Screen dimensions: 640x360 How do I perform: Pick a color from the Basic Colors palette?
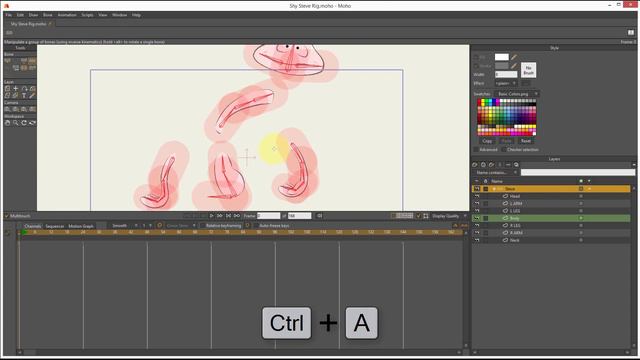(507, 117)
